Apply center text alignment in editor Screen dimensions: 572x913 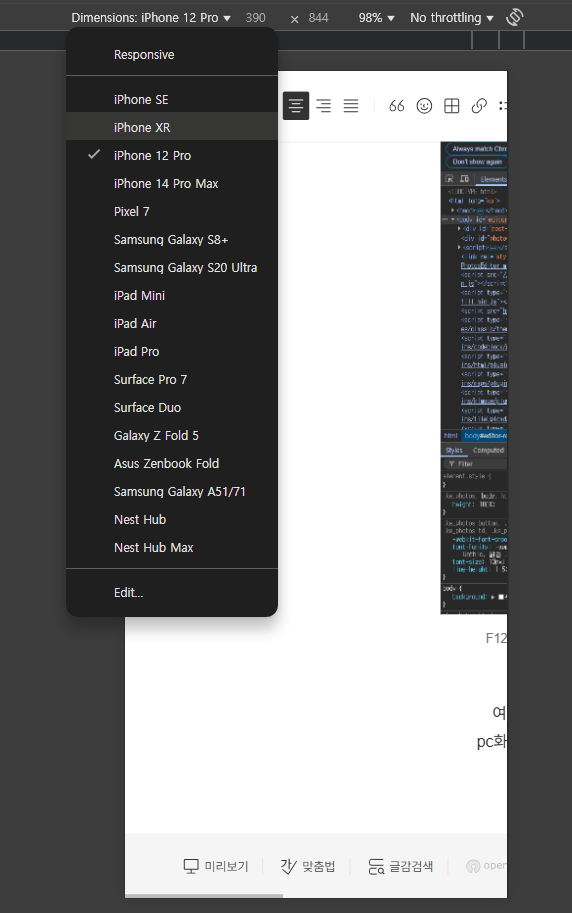click(296, 106)
